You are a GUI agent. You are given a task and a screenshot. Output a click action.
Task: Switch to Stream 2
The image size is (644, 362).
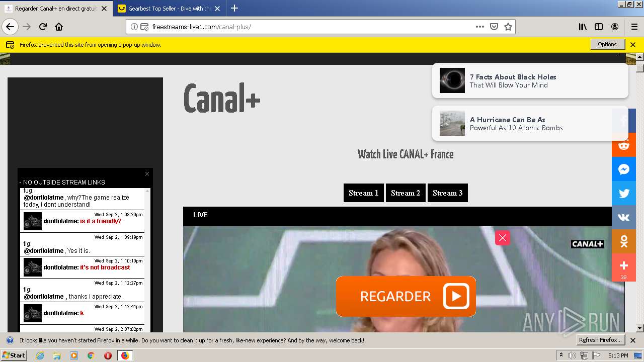tap(406, 193)
